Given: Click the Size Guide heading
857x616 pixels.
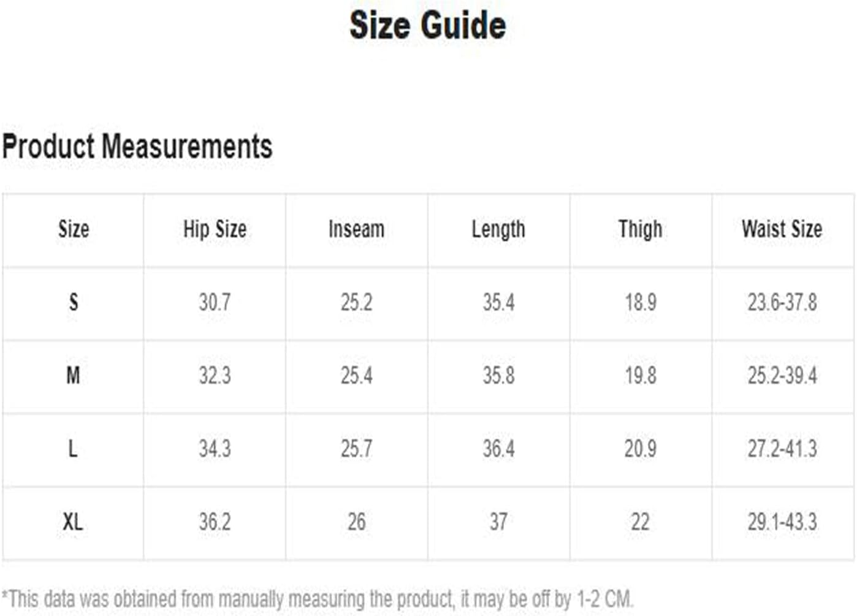Looking at the screenshot, I should coord(427,25).
